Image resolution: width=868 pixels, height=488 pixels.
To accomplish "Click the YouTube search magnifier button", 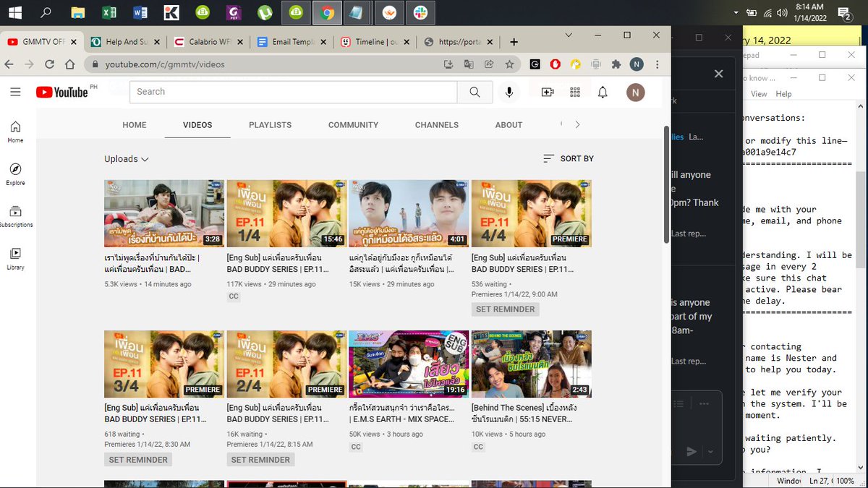I will (475, 92).
